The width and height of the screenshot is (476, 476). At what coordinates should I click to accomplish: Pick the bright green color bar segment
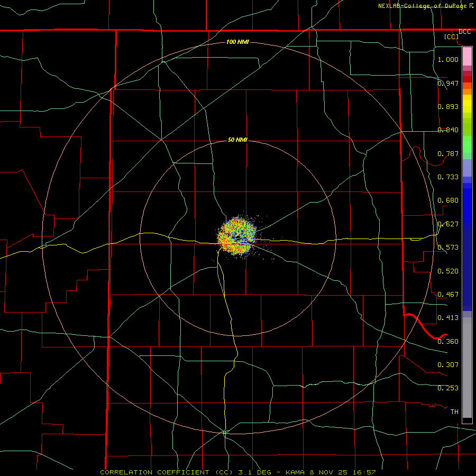467,144
